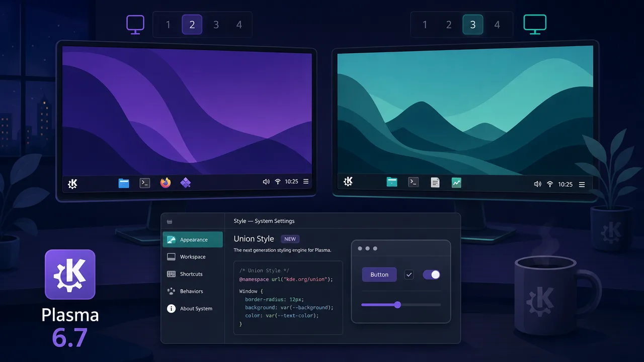Screen dimensions: 644x362
Task: Open the hamburger menu on the purple taskbar
Action: point(306,182)
